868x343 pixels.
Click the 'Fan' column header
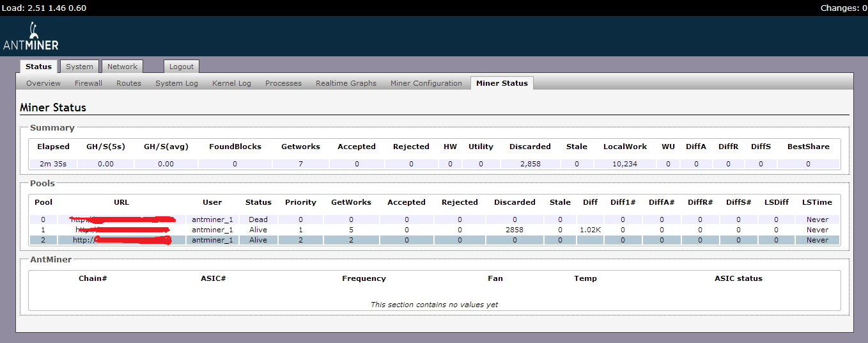pos(495,278)
